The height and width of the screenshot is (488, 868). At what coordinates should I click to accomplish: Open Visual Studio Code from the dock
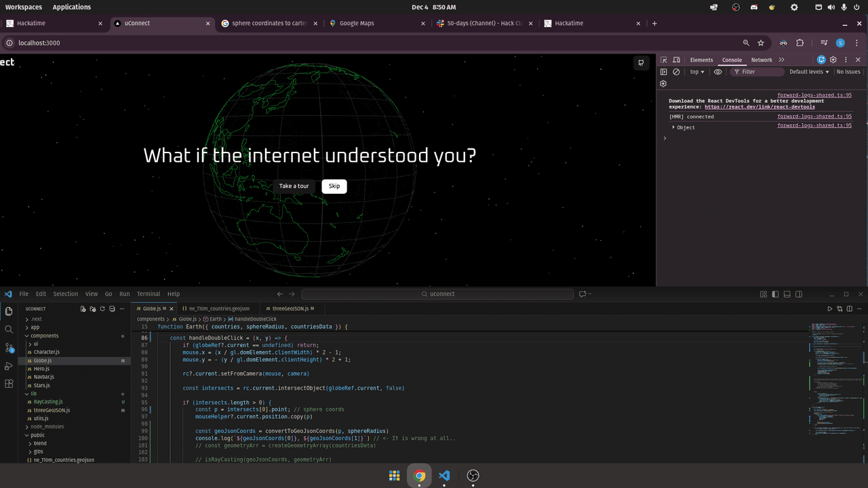444,476
